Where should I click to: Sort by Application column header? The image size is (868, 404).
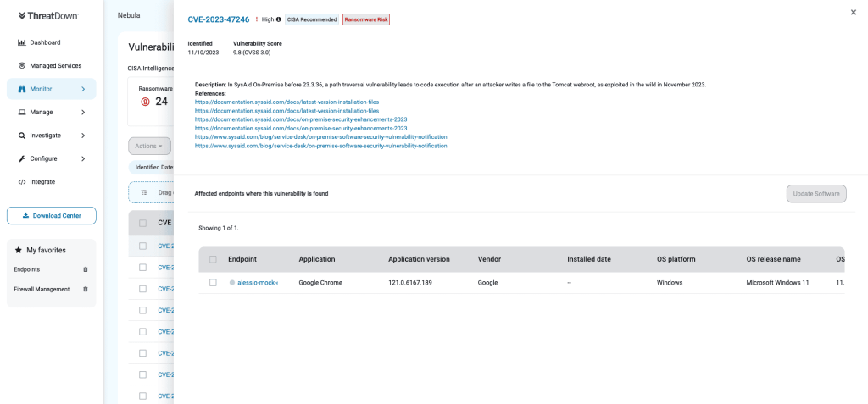click(x=317, y=259)
